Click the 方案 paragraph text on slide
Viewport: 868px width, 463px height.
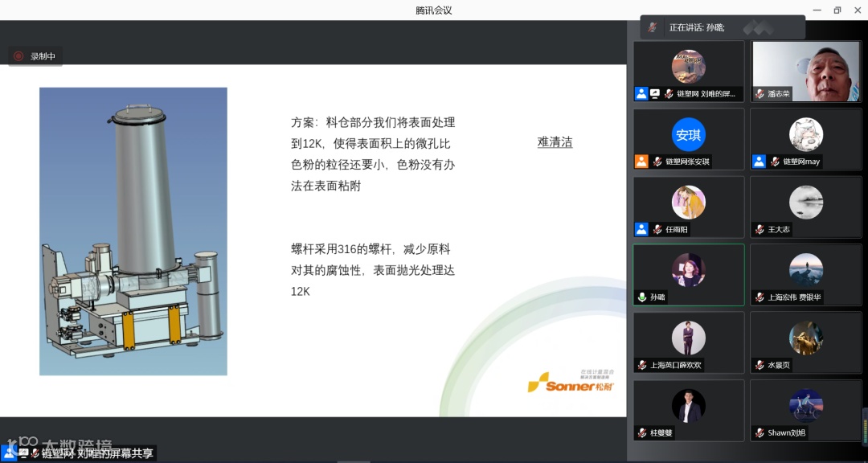pos(373,154)
